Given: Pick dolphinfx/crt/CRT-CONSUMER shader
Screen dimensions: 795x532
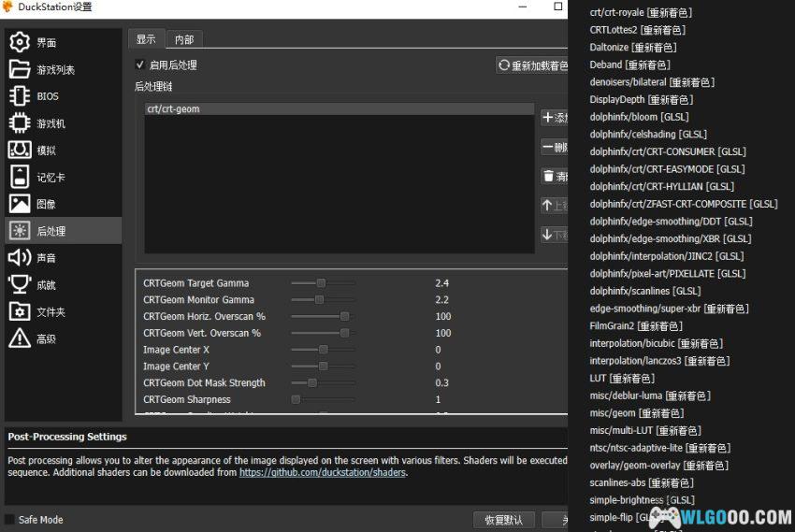Looking at the screenshot, I should (x=668, y=151).
